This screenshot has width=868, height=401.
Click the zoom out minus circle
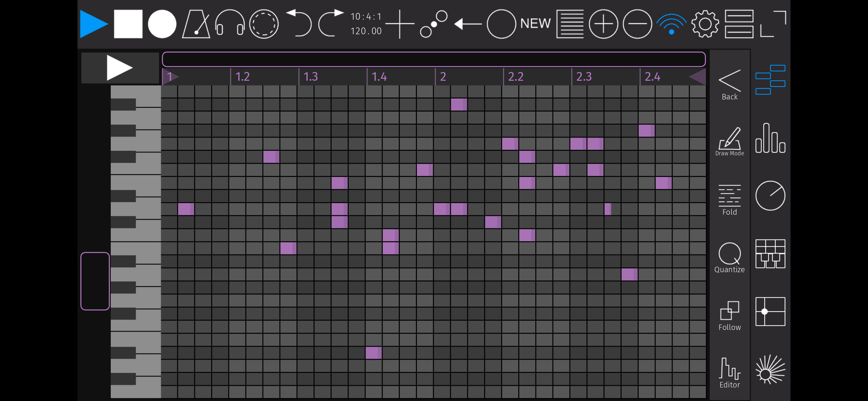[637, 24]
